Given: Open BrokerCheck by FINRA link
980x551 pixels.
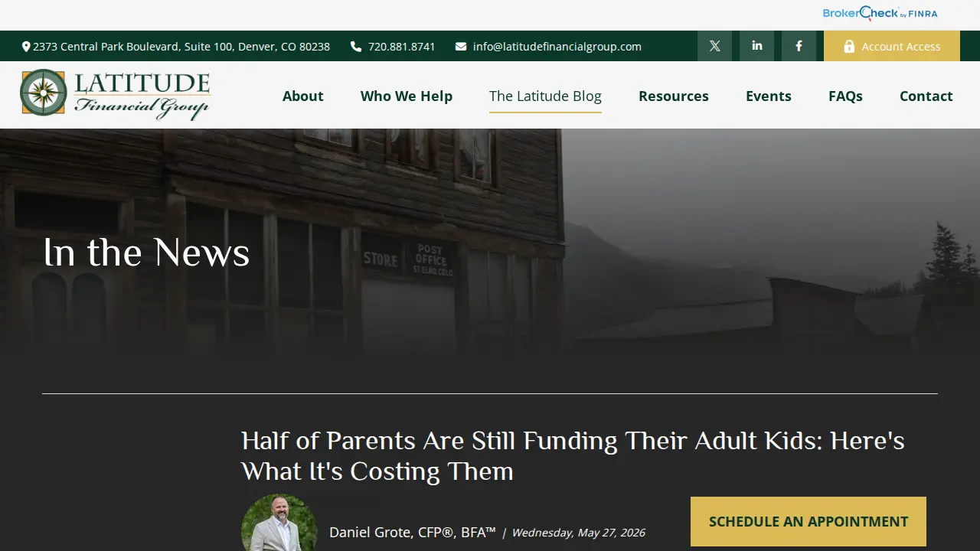Looking at the screenshot, I should (880, 13).
